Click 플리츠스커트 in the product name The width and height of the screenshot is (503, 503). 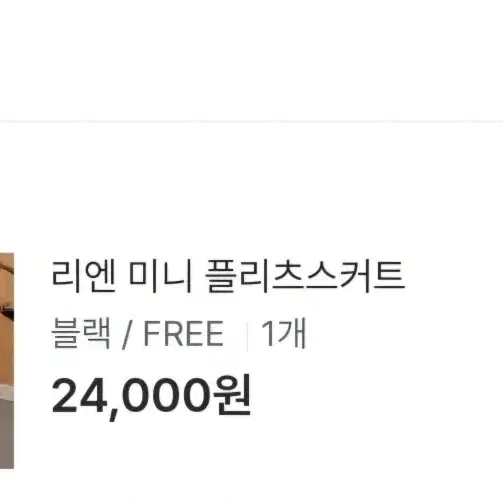point(305,277)
